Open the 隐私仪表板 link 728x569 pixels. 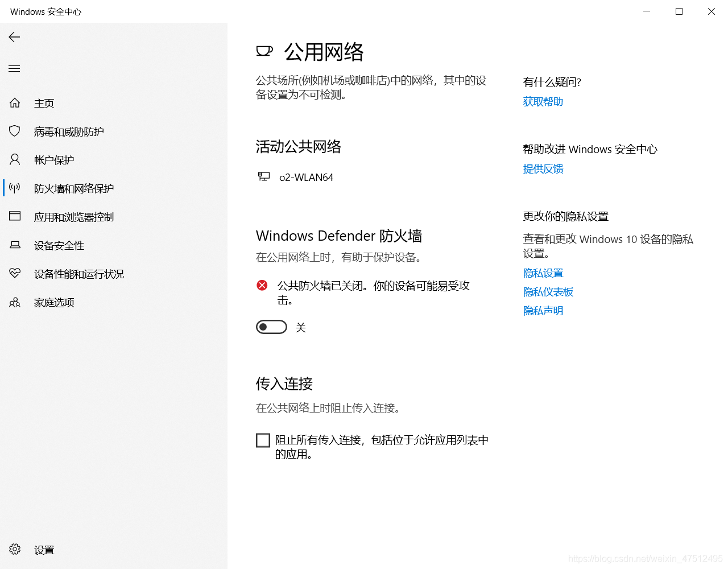[548, 292]
